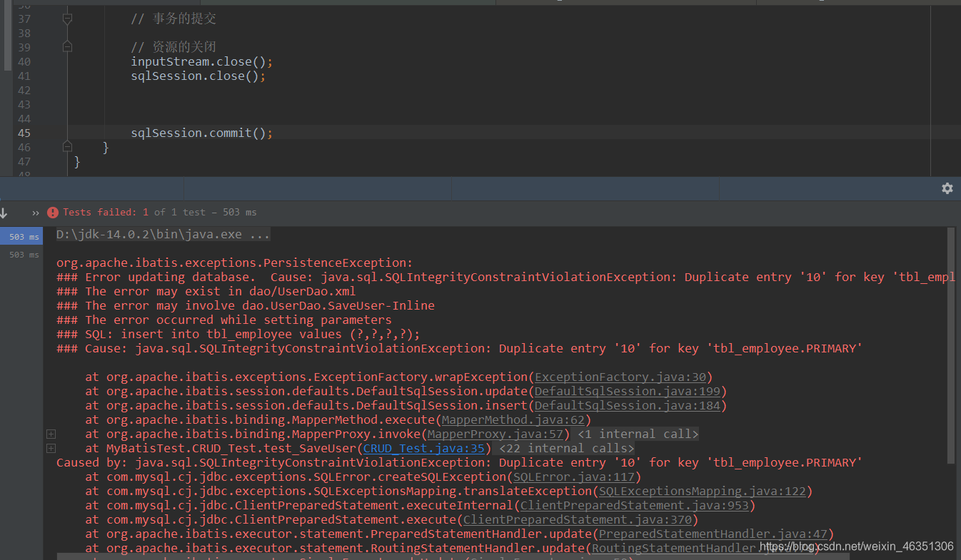This screenshot has width=961, height=560.
Task: Open PreparedStatementHandler.java:47 link
Action: pyautogui.click(x=713, y=534)
